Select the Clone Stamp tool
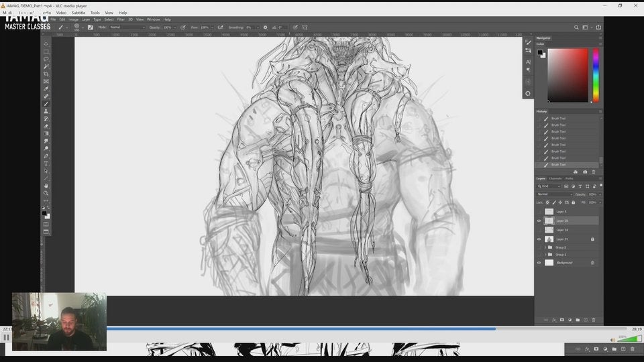This screenshot has height=362, width=644. (x=46, y=111)
